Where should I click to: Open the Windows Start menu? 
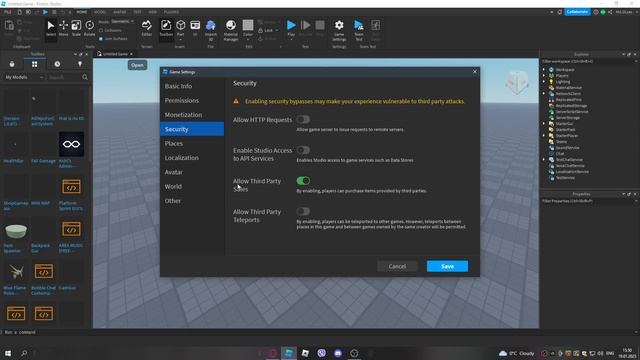pos(8,353)
